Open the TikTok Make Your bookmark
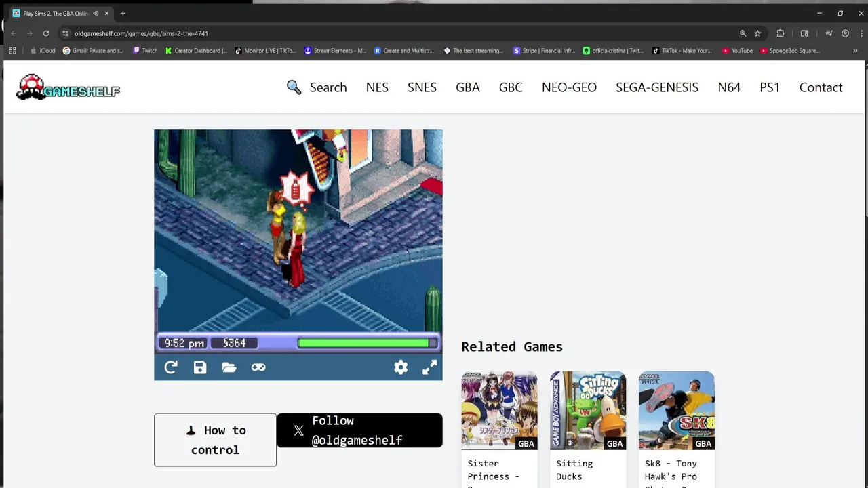 click(x=682, y=51)
